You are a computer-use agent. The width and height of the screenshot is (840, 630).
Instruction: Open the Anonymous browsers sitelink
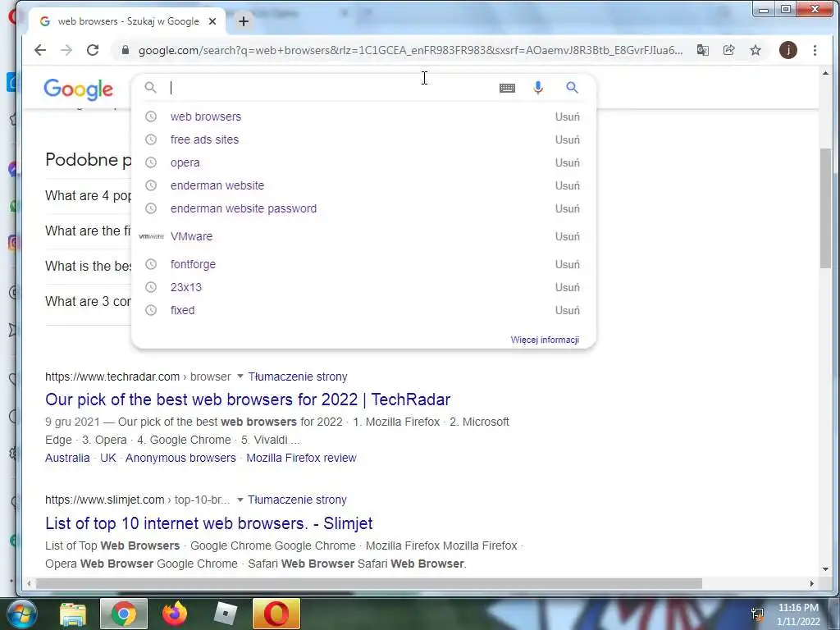tap(180, 459)
